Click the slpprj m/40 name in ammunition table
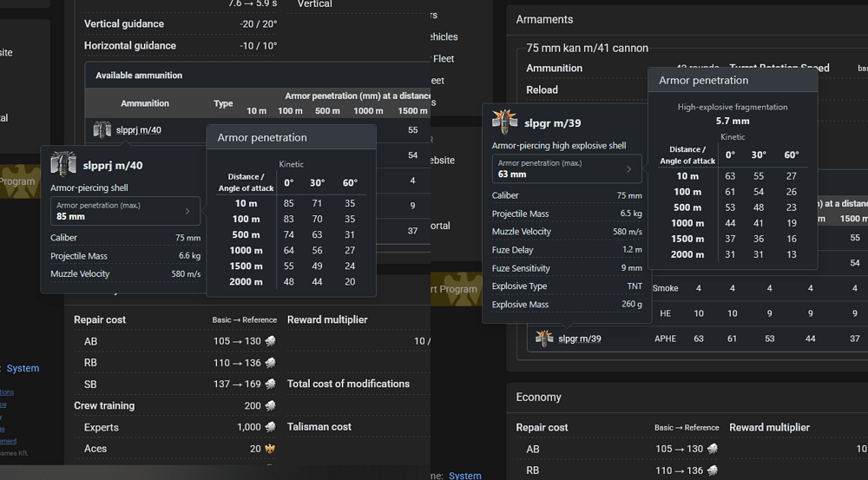The width and height of the screenshot is (868, 480). pos(139,130)
